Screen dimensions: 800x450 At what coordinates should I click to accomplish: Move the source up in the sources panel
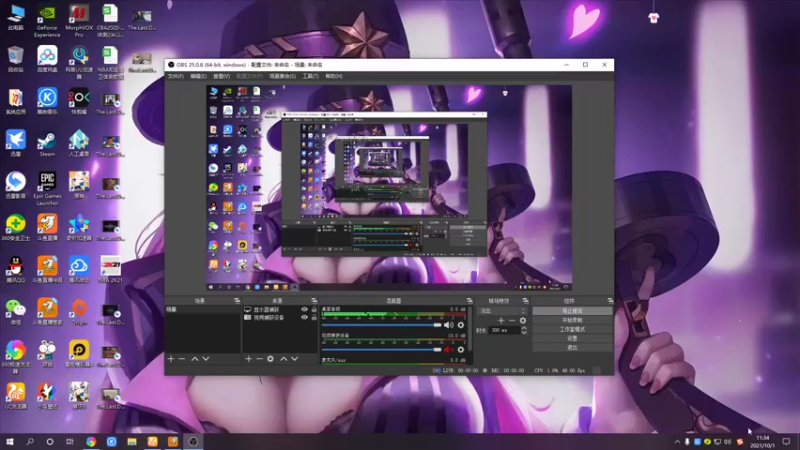(284, 359)
